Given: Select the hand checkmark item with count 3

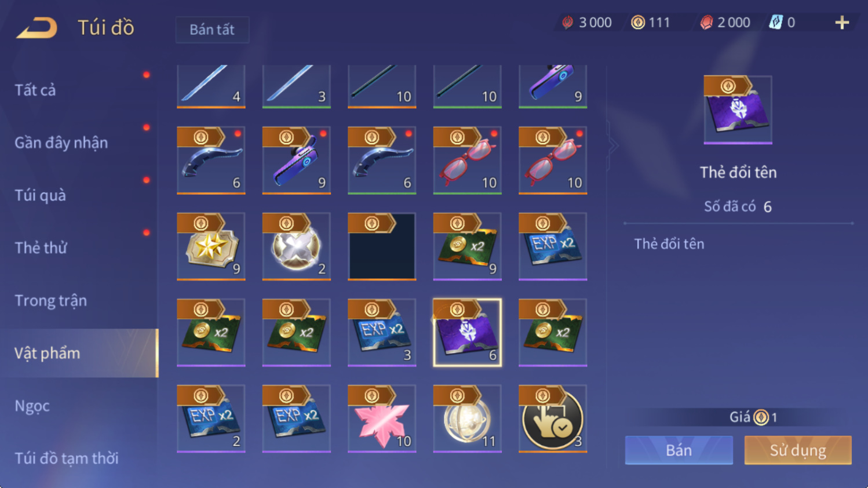Looking at the screenshot, I should (x=553, y=418).
